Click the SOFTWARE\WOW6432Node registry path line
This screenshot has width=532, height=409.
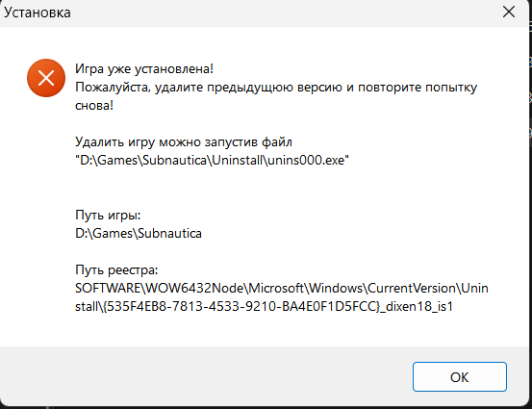click(x=282, y=288)
